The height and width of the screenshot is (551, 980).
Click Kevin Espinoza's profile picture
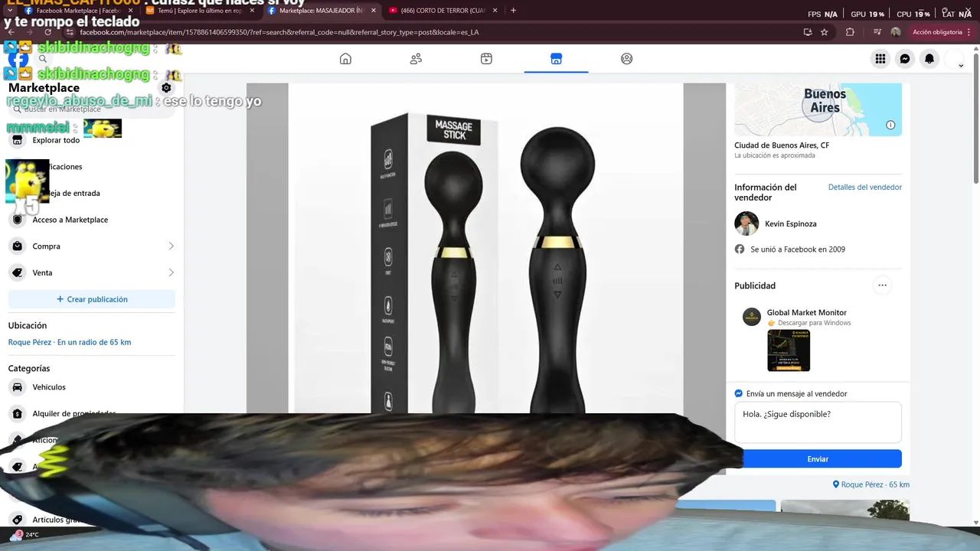(746, 223)
